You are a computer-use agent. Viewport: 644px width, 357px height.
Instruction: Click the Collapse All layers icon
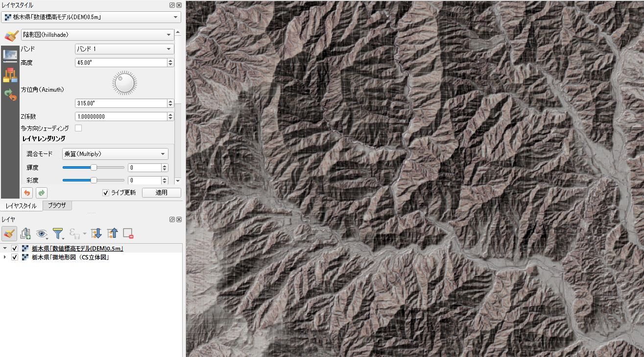click(x=112, y=233)
